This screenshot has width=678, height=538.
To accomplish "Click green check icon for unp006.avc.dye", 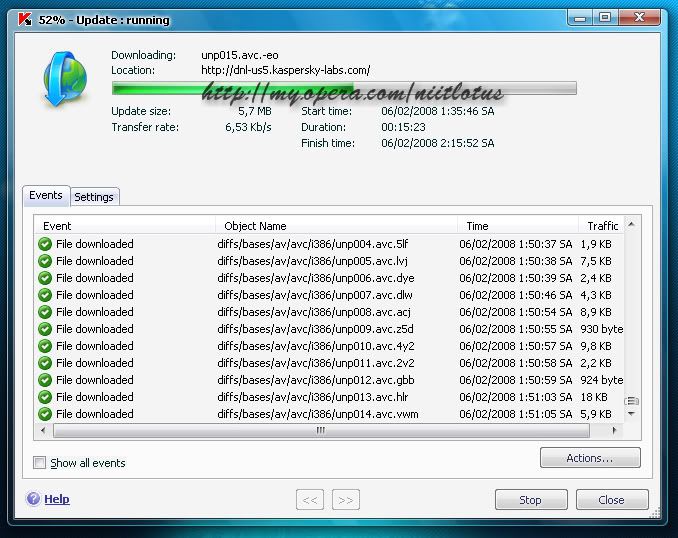I will (x=45, y=278).
